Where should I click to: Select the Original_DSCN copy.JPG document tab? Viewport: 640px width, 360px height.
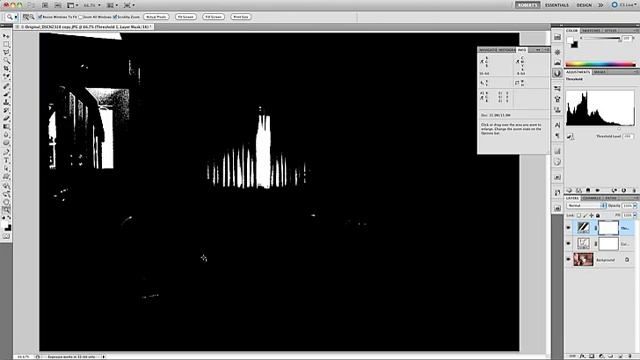click(84, 27)
